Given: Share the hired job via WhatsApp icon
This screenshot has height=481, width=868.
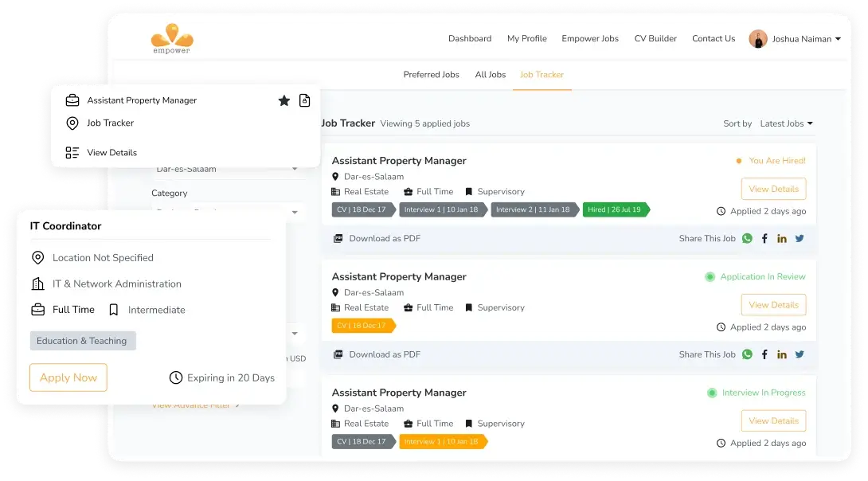Looking at the screenshot, I should (x=747, y=238).
